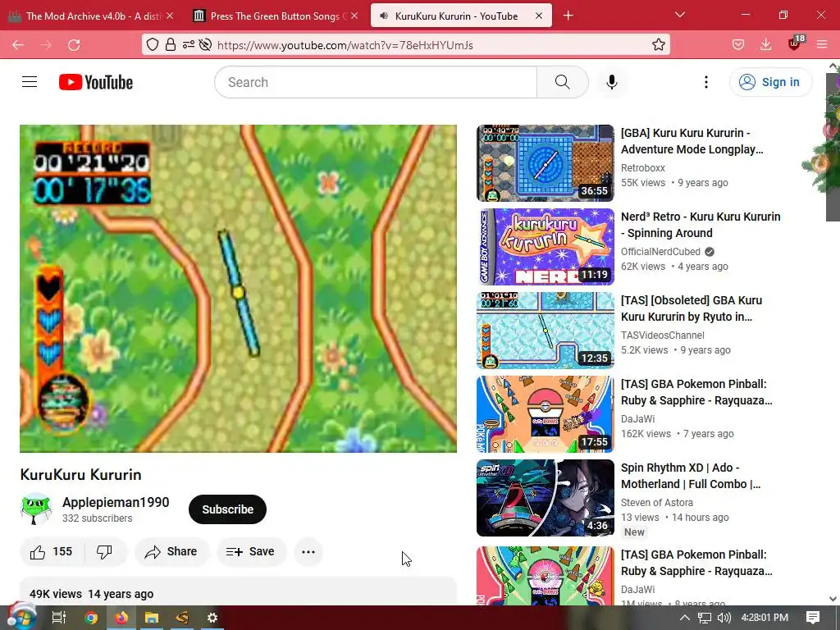Open Windows Start menu
Viewport: 840px width, 630px height.
coord(21,617)
